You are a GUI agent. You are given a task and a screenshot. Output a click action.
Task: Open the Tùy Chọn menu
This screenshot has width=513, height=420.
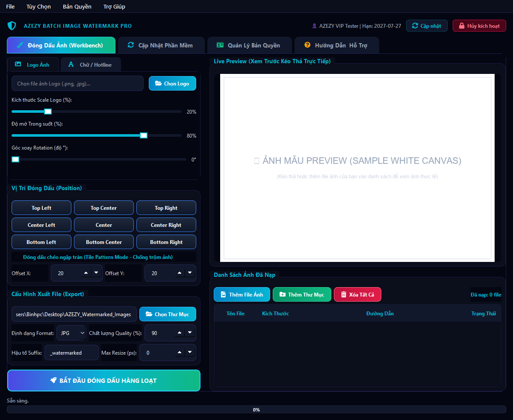(38, 6)
